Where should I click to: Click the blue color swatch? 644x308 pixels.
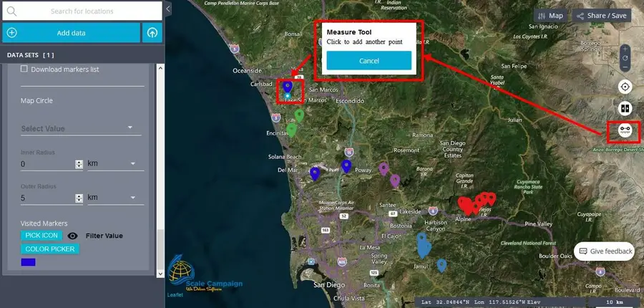coord(29,262)
